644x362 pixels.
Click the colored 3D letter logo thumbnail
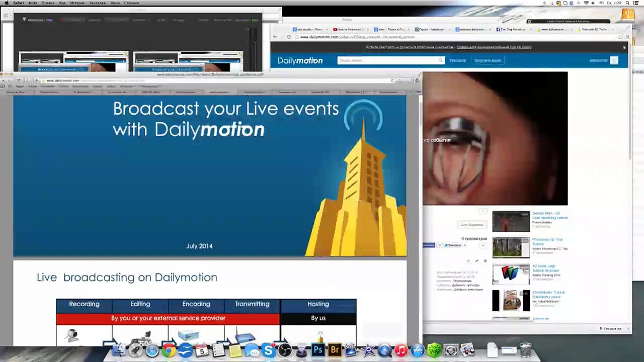(511, 275)
